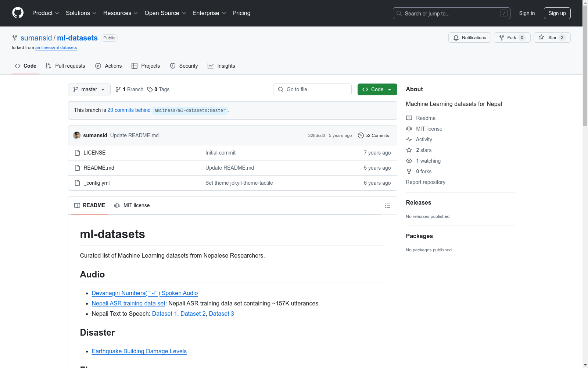Open the amitness/ml-datasets forked-from link
588x368 pixels.
[x=56, y=47]
